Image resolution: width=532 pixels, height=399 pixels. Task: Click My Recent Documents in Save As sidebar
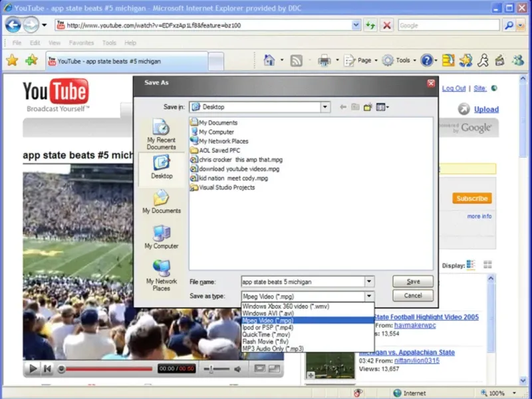tap(161, 134)
